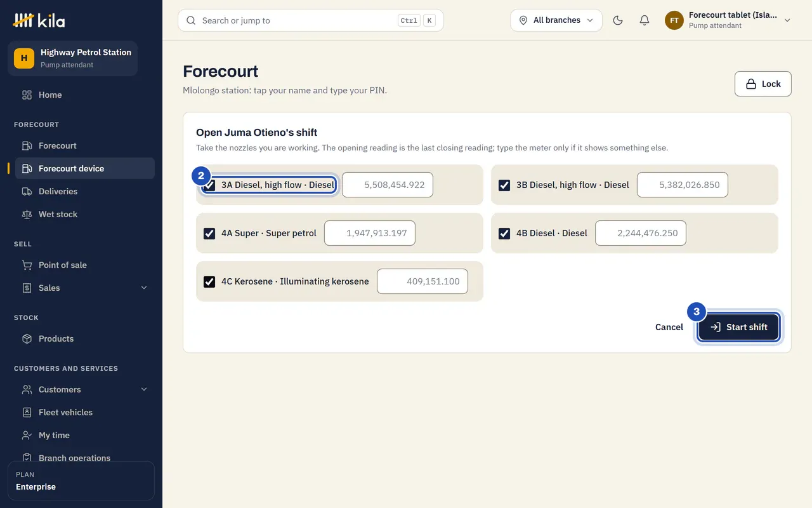Cancel opening the shift

click(669, 327)
